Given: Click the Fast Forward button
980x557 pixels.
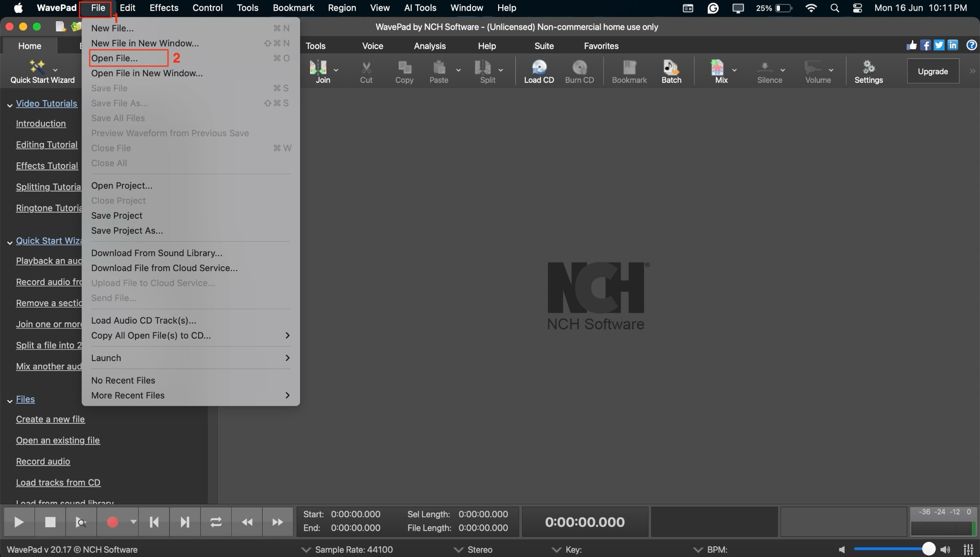Looking at the screenshot, I should pos(278,522).
